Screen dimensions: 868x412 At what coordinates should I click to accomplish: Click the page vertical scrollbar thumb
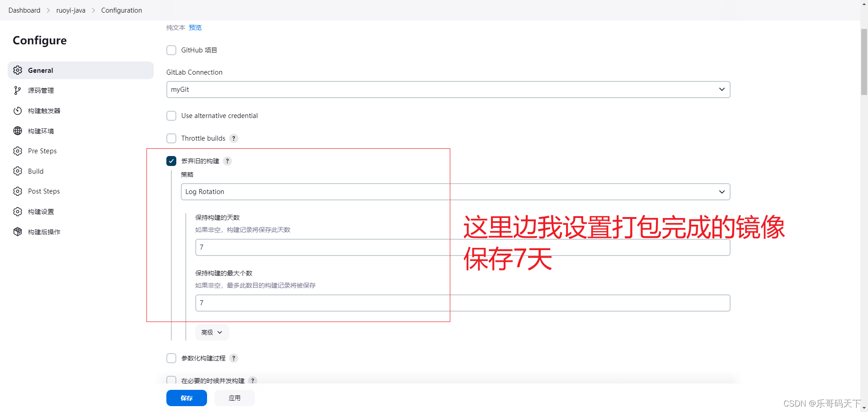click(x=864, y=62)
